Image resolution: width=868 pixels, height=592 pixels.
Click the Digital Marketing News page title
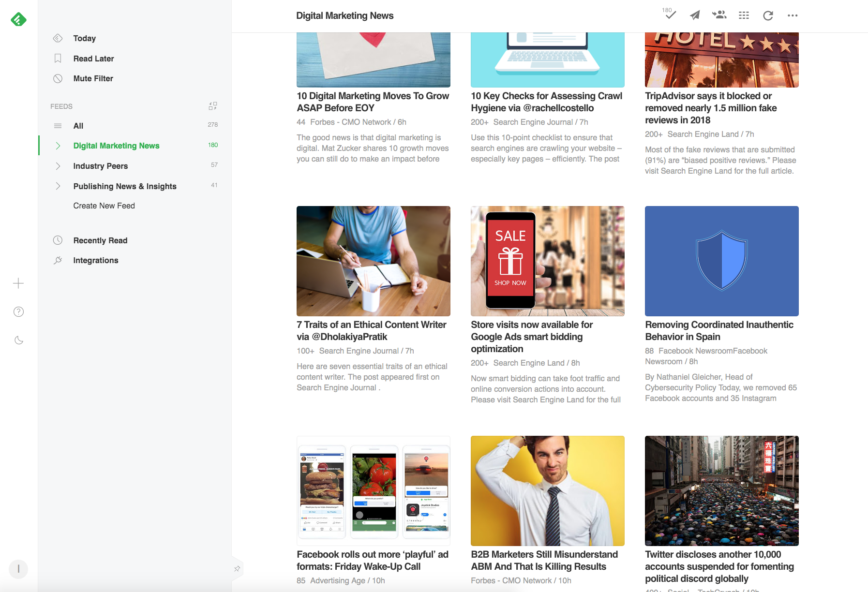coord(345,15)
